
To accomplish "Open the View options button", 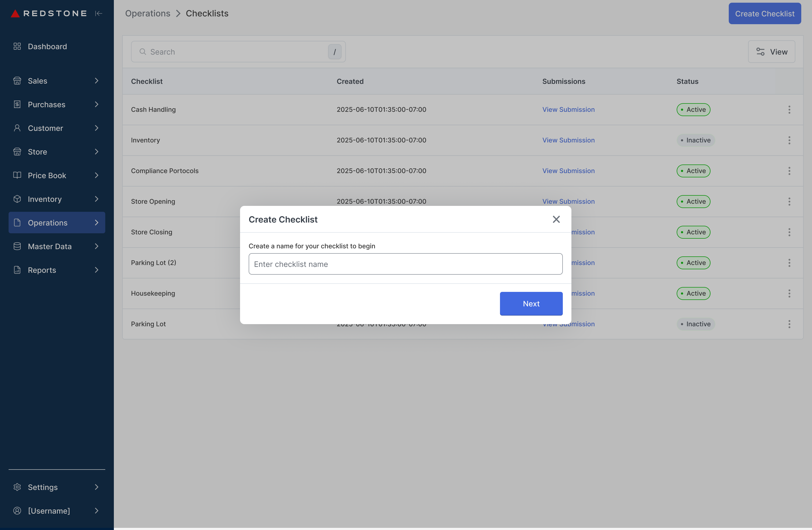I will (x=771, y=52).
